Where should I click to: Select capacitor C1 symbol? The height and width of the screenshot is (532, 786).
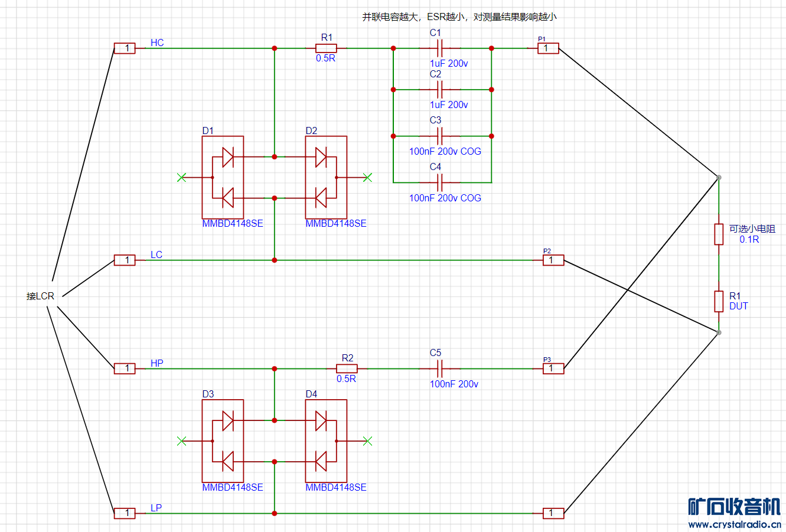439,48
